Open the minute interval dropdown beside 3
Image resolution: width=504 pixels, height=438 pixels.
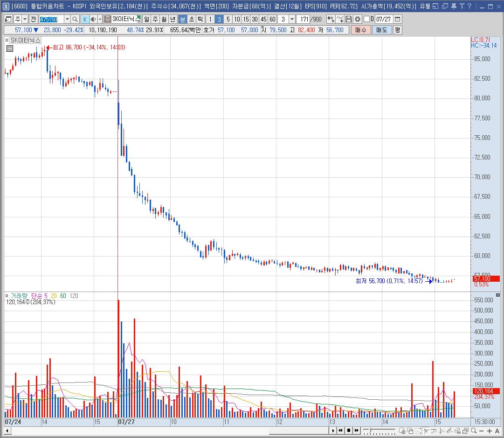tap(292, 19)
